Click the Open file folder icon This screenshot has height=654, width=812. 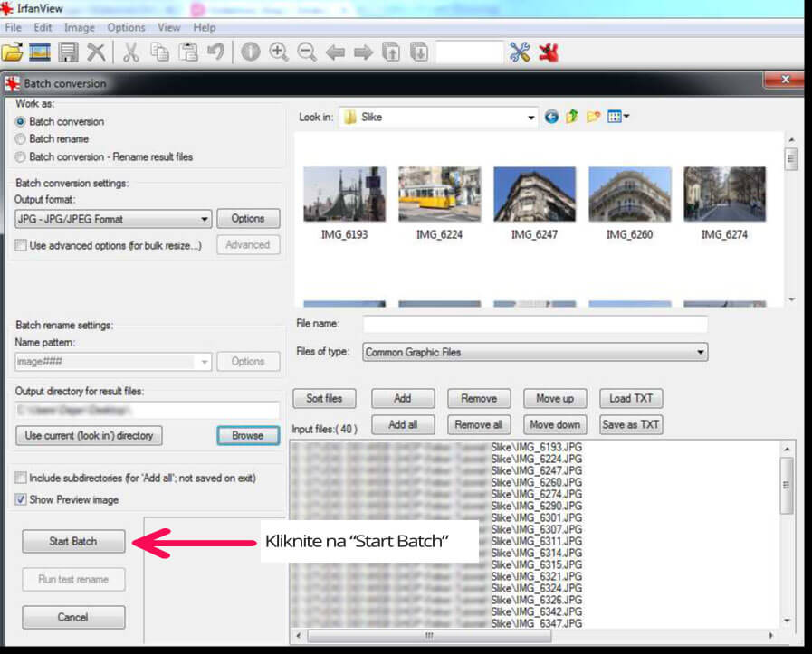click(13, 52)
